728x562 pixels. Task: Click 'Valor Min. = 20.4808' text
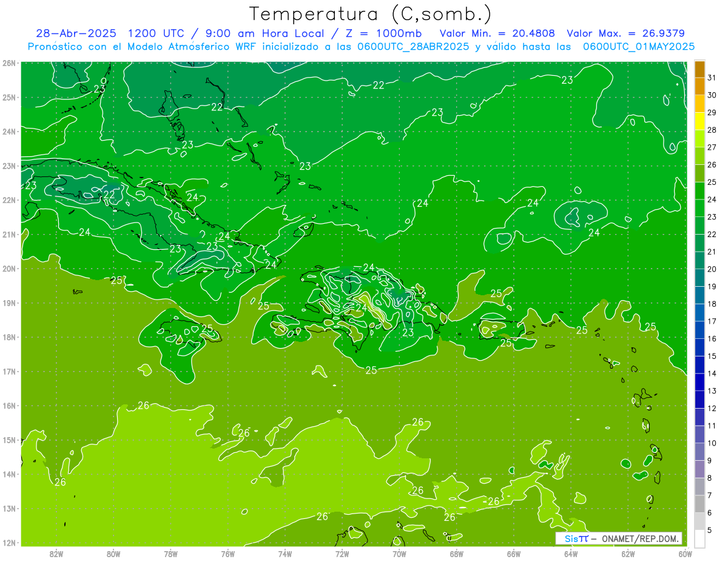[x=497, y=33]
